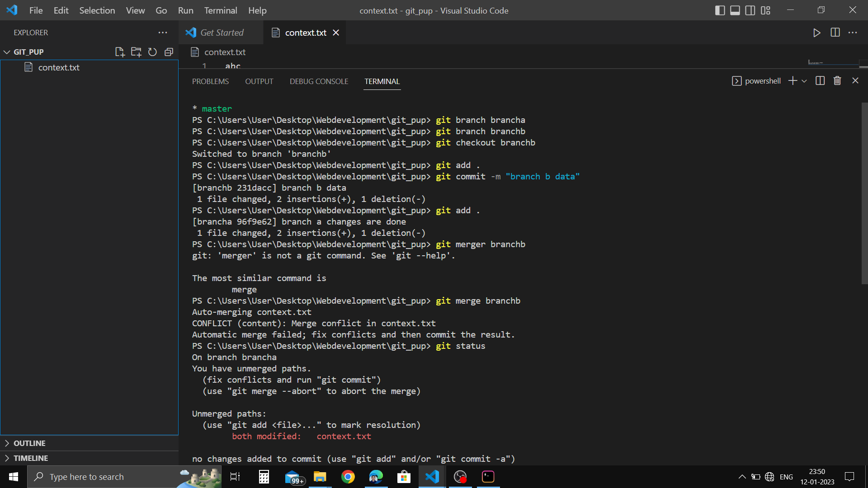Click the powershell terminal label
Viewport: 868px width, 488px height.
coord(756,81)
